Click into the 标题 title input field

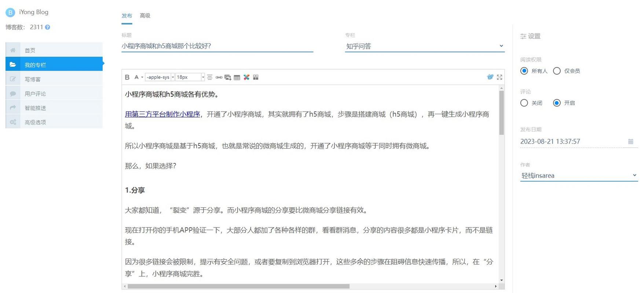217,46
